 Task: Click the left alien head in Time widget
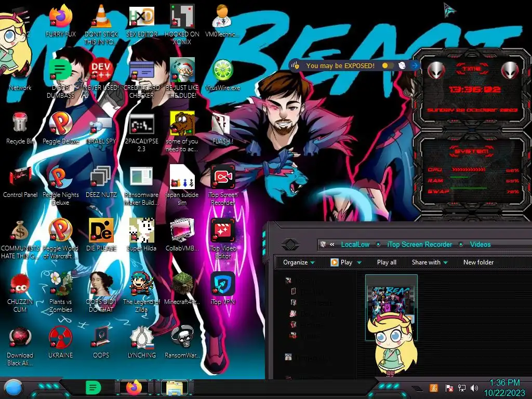pos(436,71)
